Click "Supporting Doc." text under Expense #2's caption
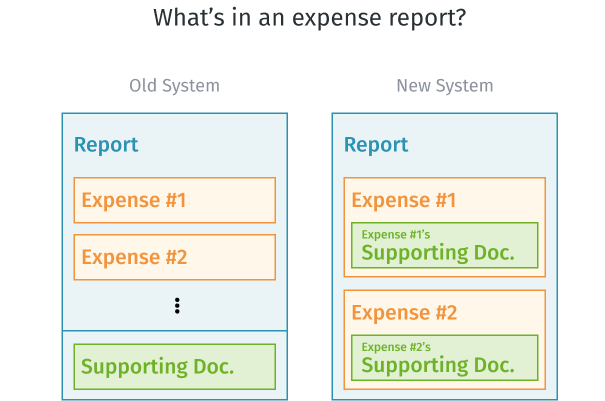This screenshot has height=401, width=605. pos(438,365)
